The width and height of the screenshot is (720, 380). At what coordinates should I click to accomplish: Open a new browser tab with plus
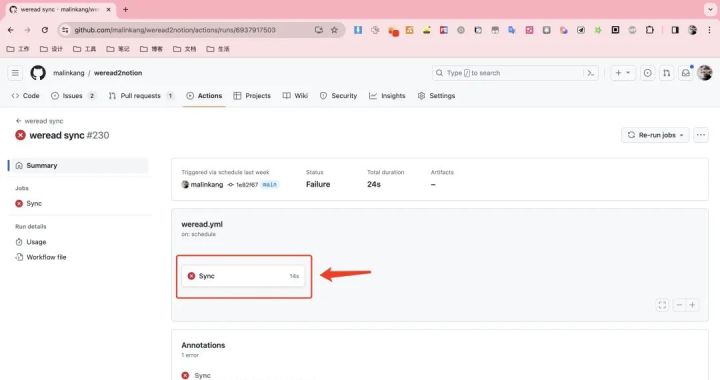click(125, 9)
